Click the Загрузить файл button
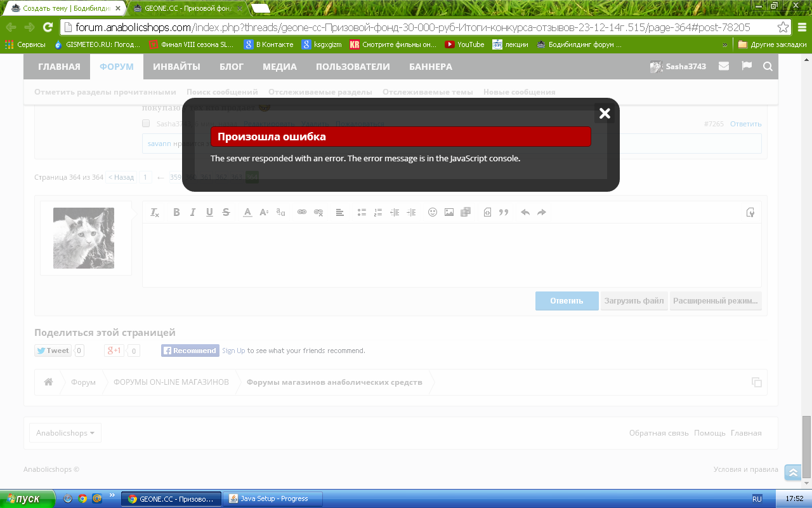Image resolution: width=812 pixels, height=508 pixels. coord(634,301)
